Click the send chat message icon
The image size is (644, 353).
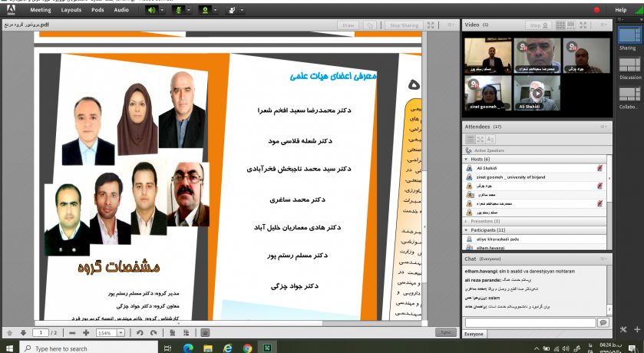point(603,322)
